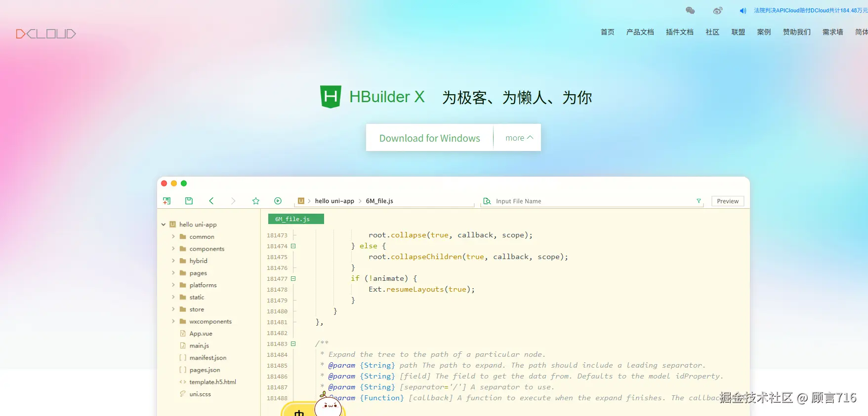Select App.vue in file tree

coord(201,334)
